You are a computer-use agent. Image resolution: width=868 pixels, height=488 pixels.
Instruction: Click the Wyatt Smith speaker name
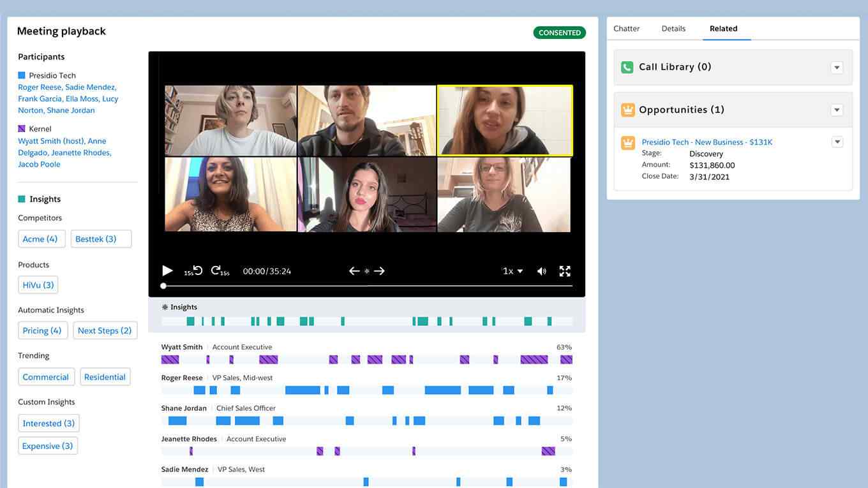[182, 348]
